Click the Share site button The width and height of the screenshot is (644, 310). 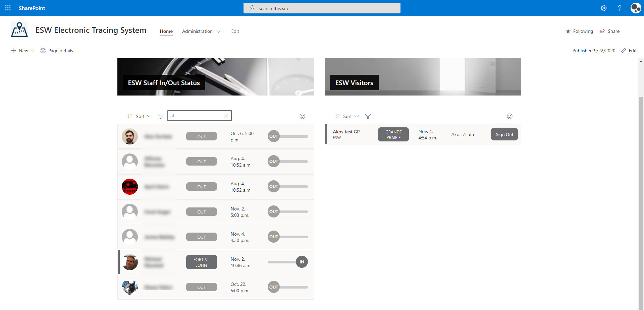point(610,31)
